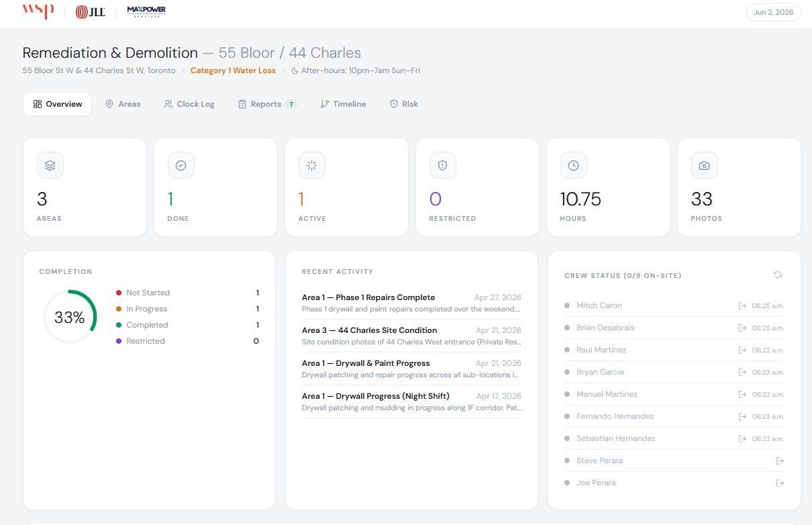Switch to the Areas tab
Viewport: 812px width, 525px height.
point(123,104)
